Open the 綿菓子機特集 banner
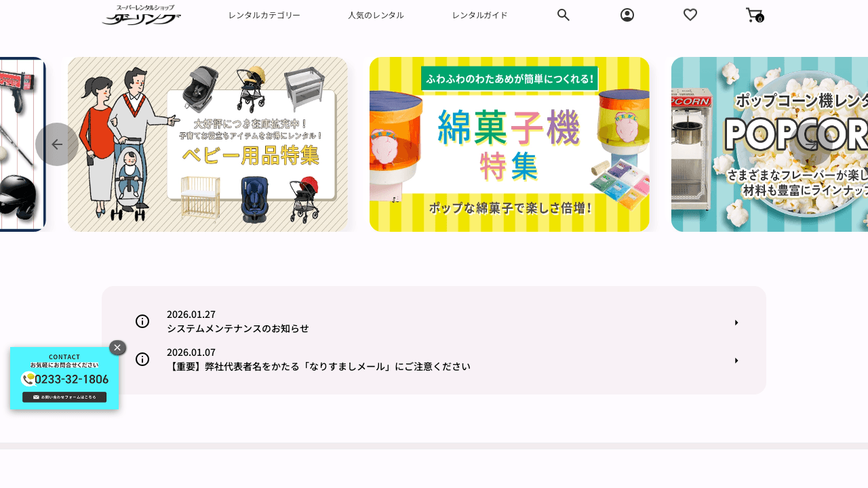The height and width of the screenshot is (488, 868). coord(509,144)
